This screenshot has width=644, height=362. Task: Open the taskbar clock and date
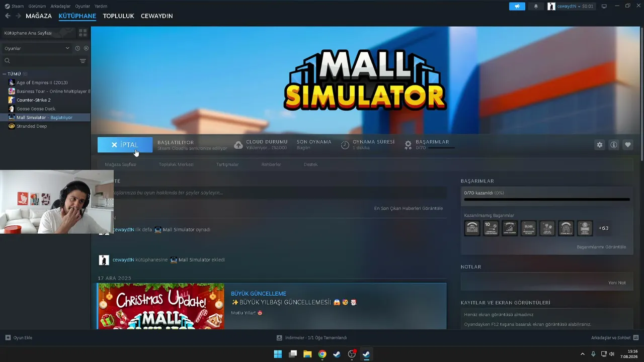(629, 354)
